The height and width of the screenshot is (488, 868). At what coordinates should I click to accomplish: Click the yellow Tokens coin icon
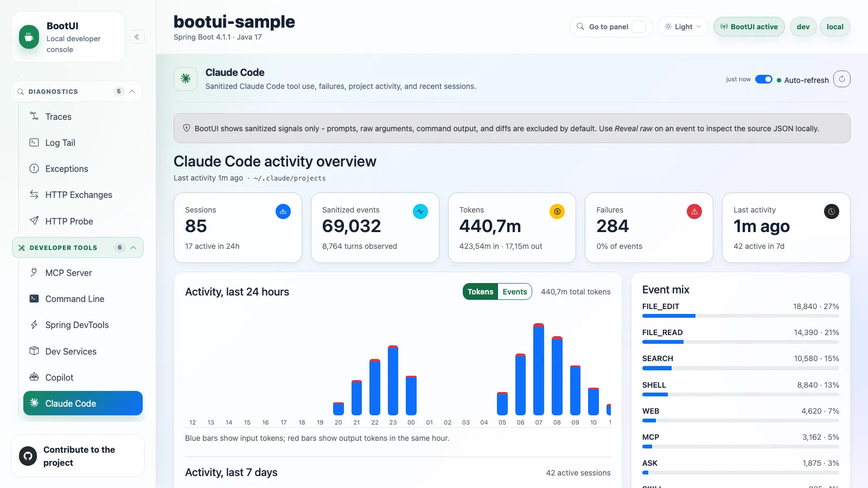point(557,211)
